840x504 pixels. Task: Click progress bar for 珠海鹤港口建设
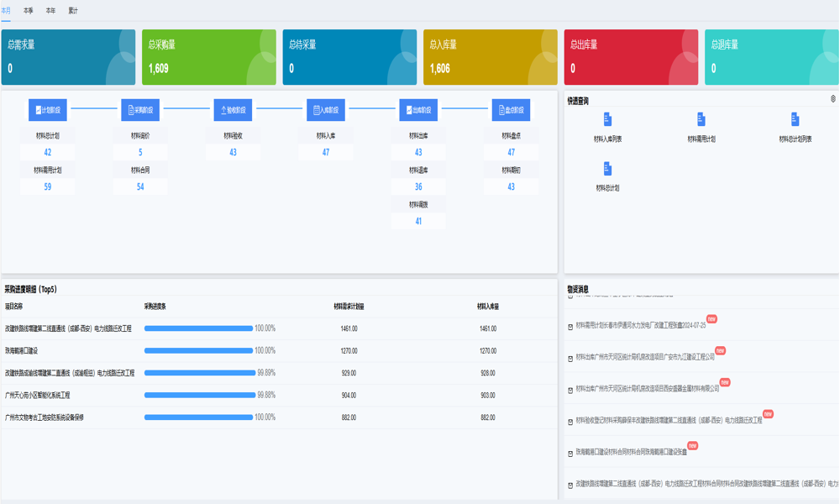pos(199,351)
